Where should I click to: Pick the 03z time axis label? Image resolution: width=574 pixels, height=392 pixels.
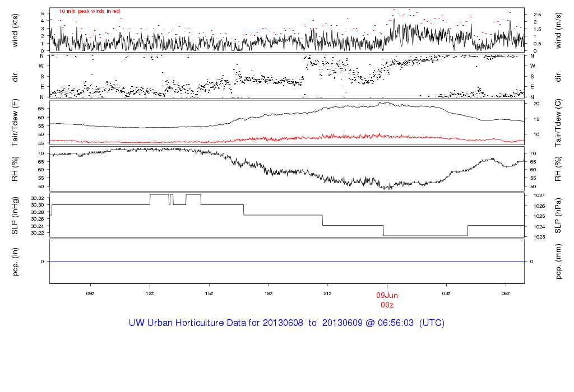[446, 293]
